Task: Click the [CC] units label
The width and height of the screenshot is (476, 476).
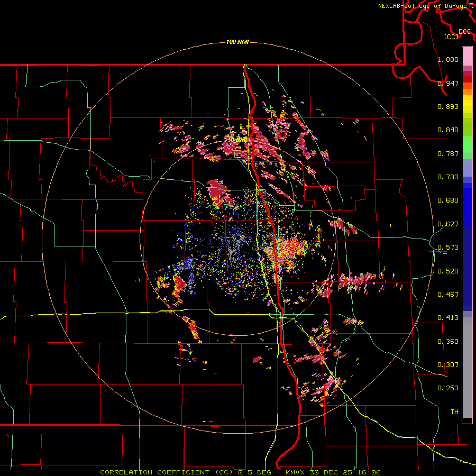Action: pyautogui.click(x=452, y=36)
